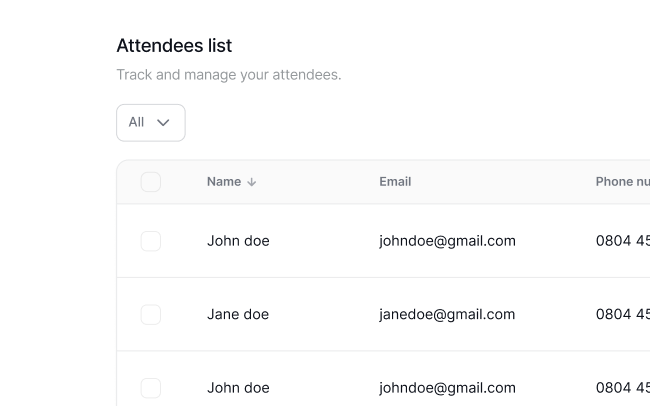Click John doe's name in the first row

coord(238,241)
